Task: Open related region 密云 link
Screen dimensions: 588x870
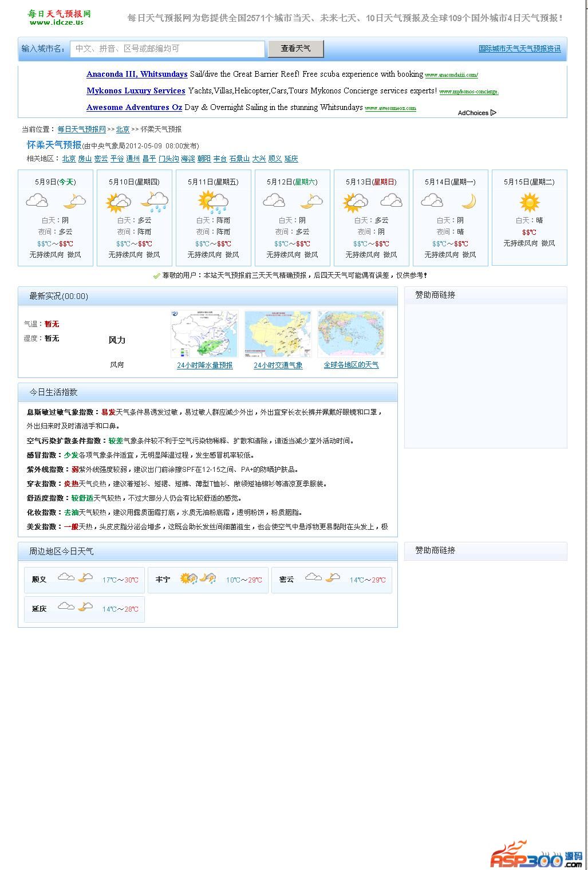Action: pos(101,159)
